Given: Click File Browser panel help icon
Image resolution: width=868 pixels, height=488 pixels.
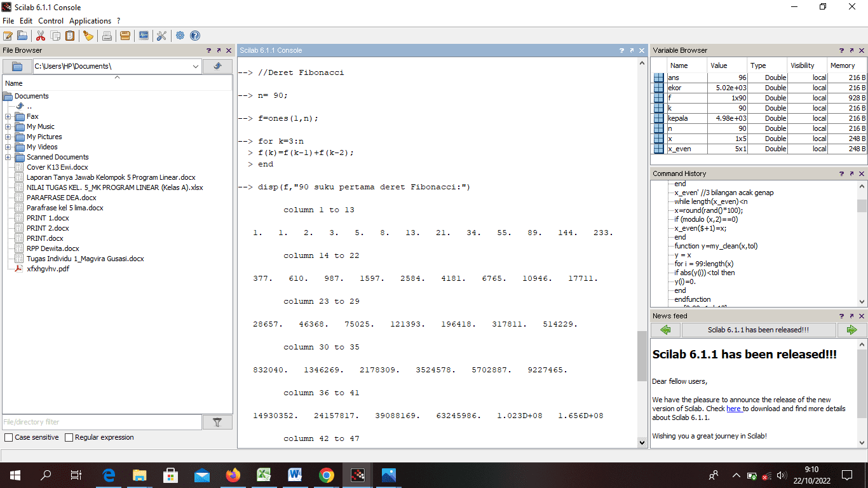Looking at the screenshot, I should (208, 50).
